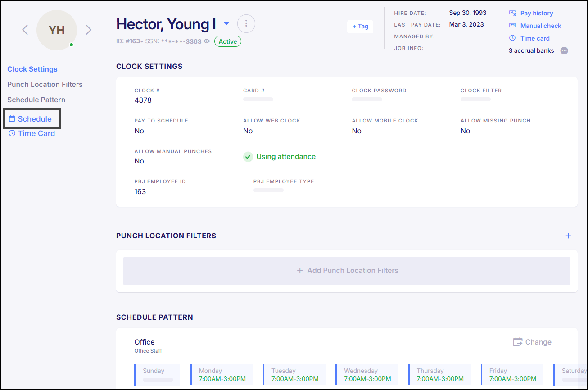Expand accrual banks ellipsis icon

[564, 50]
